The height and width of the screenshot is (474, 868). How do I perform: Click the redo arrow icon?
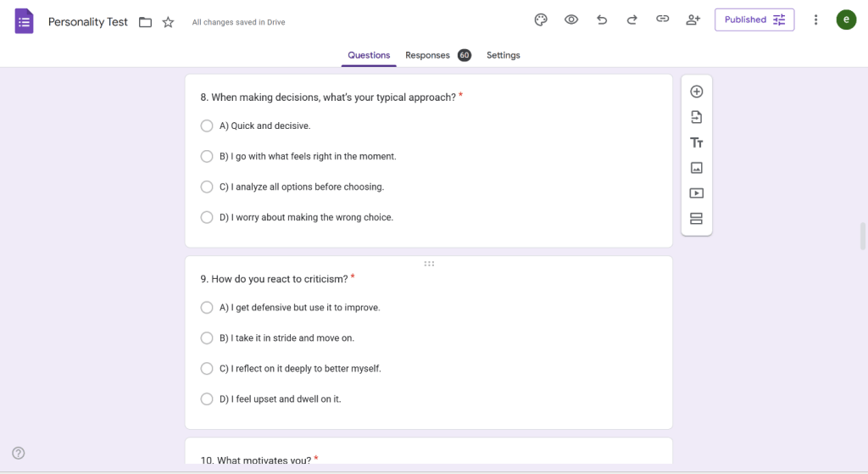[632, 20]
